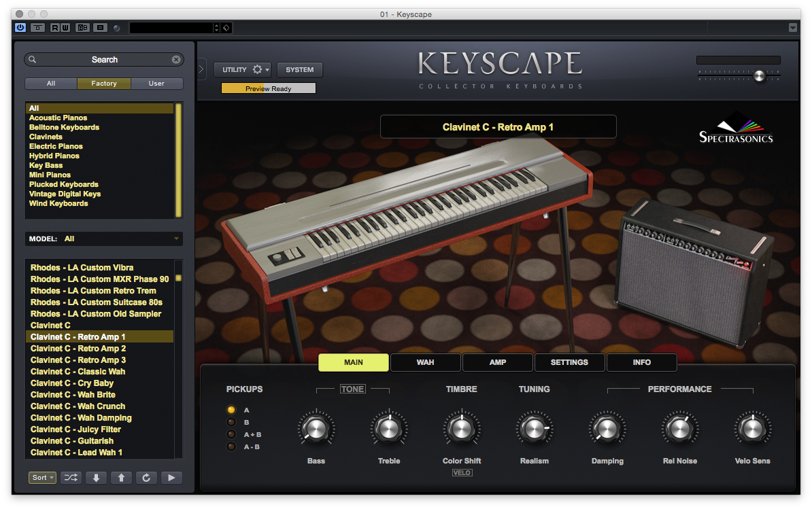Screen dimensions: 812x509
Task: Click the UTILITY gear icon
Action: 257,69
